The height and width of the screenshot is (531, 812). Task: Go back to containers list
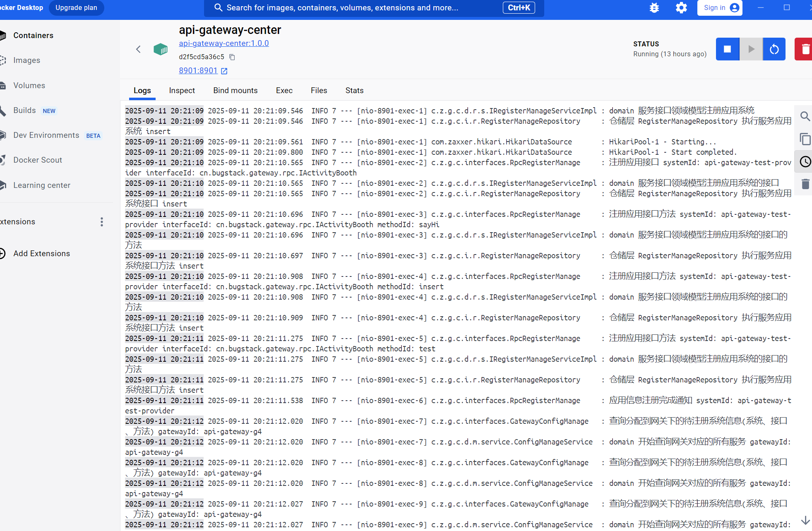coord(138,49)
